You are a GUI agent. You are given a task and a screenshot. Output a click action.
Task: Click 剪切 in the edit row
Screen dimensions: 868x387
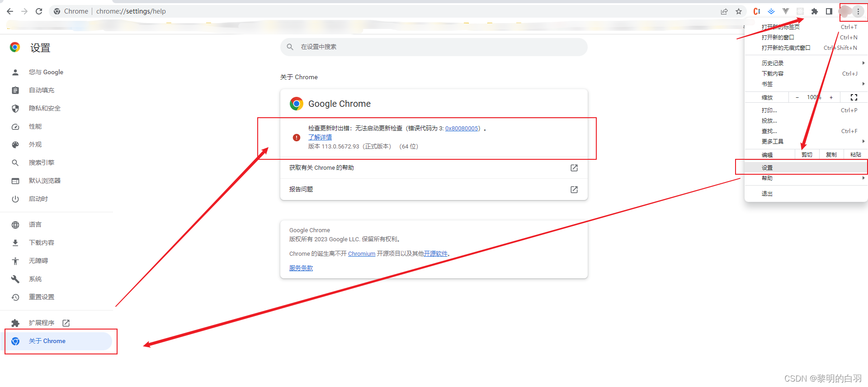click(807, 155)
